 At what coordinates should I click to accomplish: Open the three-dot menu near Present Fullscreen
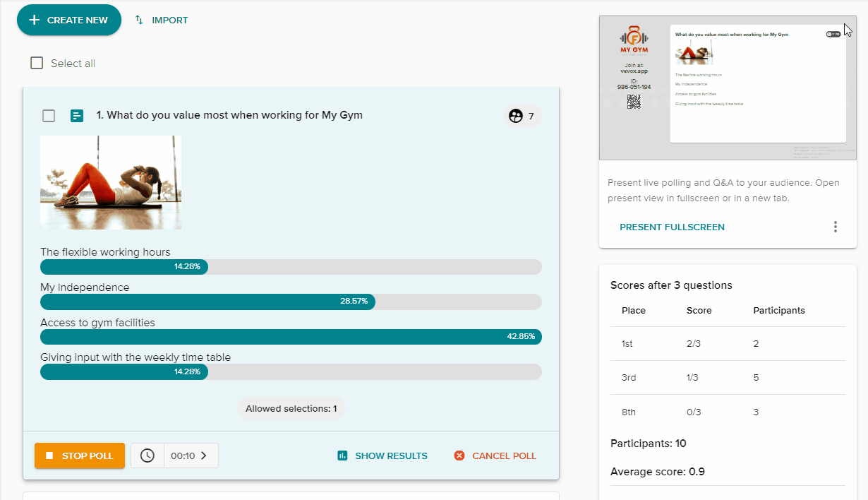click(836, 227)
